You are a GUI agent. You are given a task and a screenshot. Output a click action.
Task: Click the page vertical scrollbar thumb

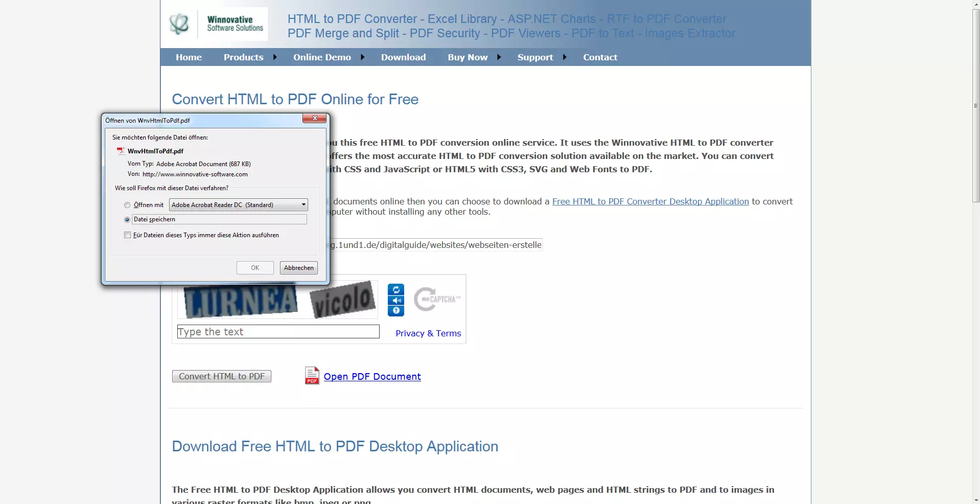coord(976,106)
